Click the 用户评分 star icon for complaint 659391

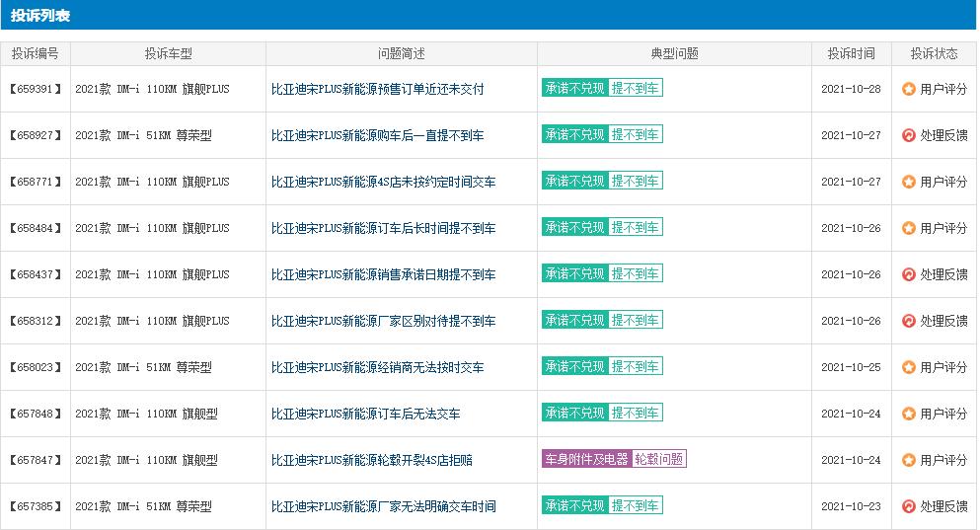[909, 89]
